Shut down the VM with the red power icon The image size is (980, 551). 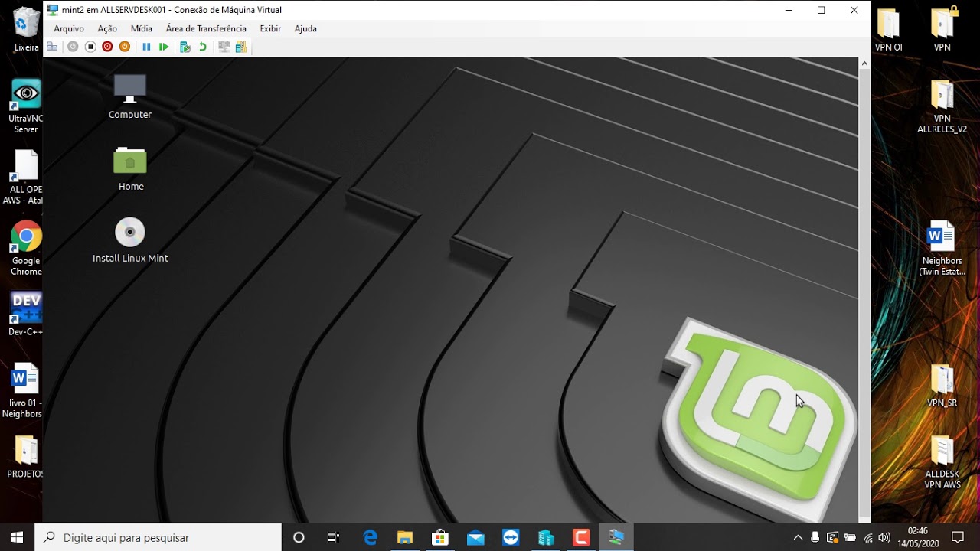(x=107, y=47)
